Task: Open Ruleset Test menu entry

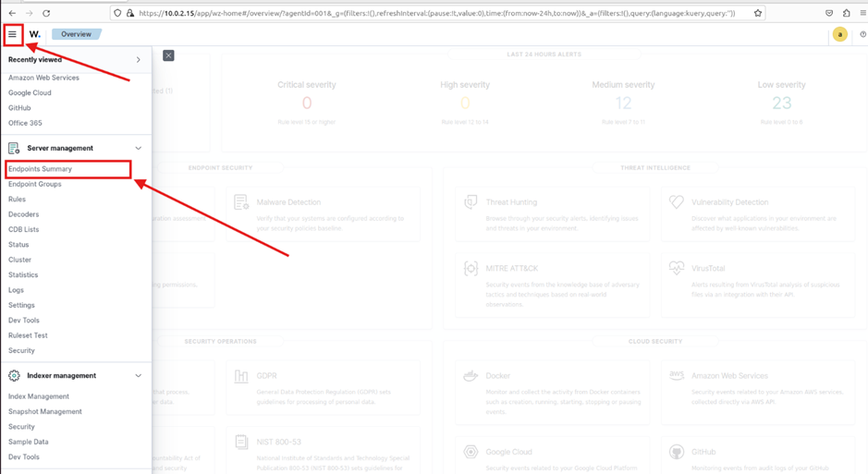Action: [28, 335]
